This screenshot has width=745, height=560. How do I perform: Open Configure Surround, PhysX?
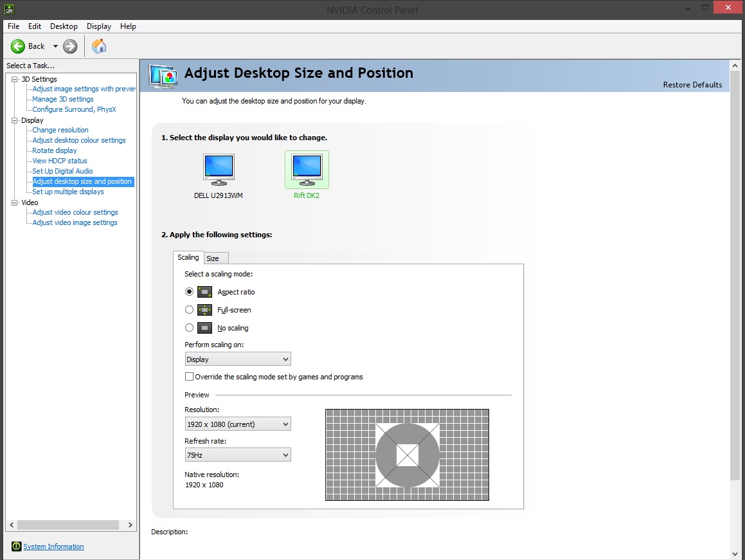(74, 109)
